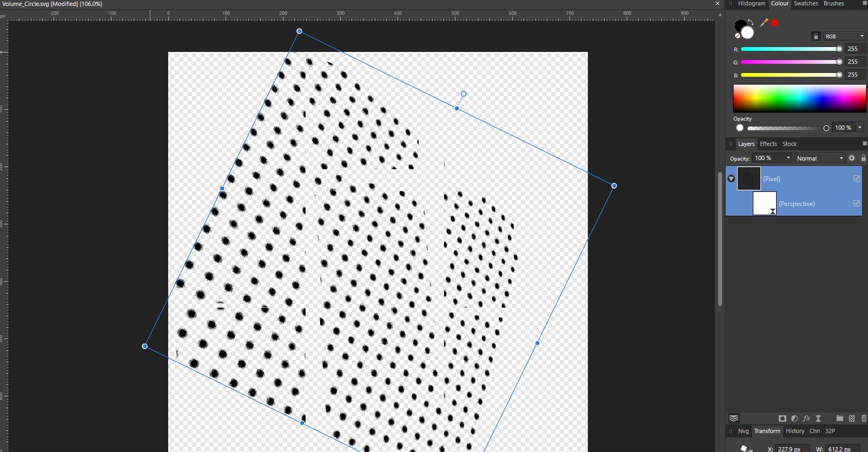
Task: Add a mask layer
Action: [782, 418]
